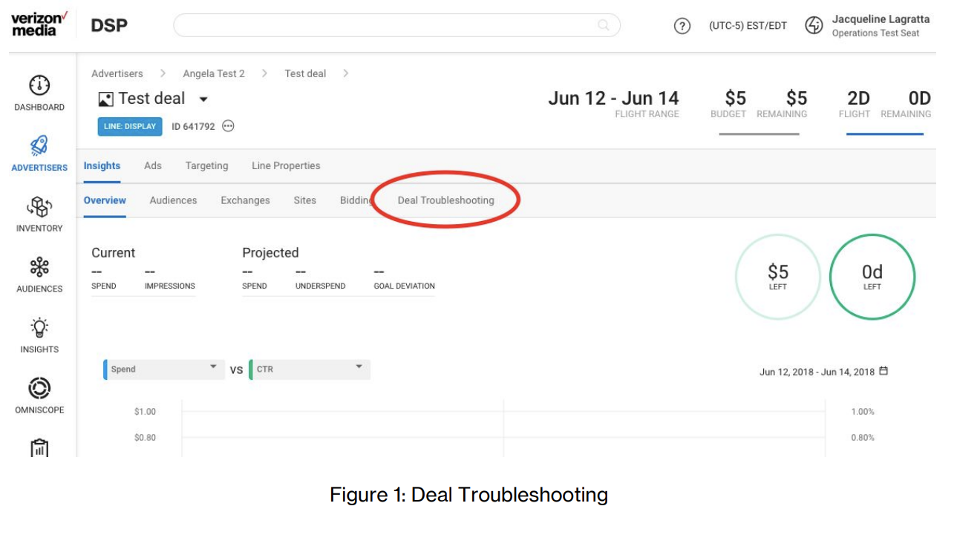Click the Advertisers breadcrumb link
The width and height of the screenshot is (980, 552).
[117, 73]
